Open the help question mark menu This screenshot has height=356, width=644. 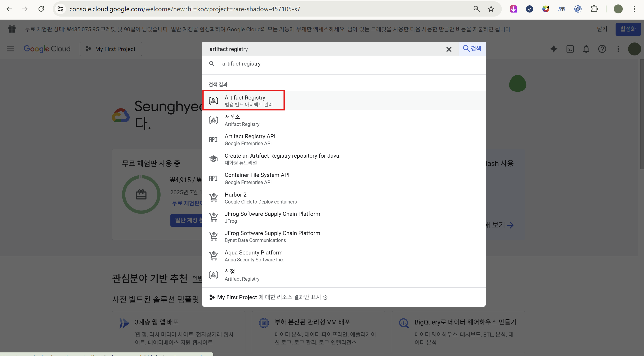tap(602, 49)
